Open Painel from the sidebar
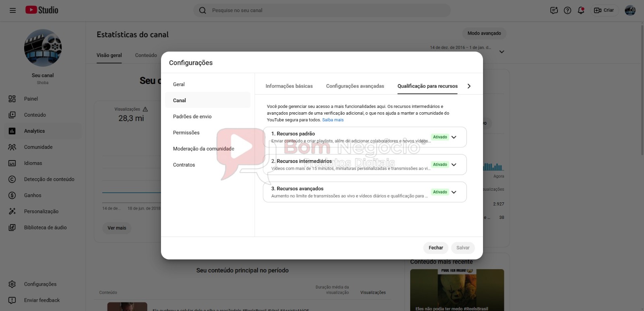 [x=31, y=99]
